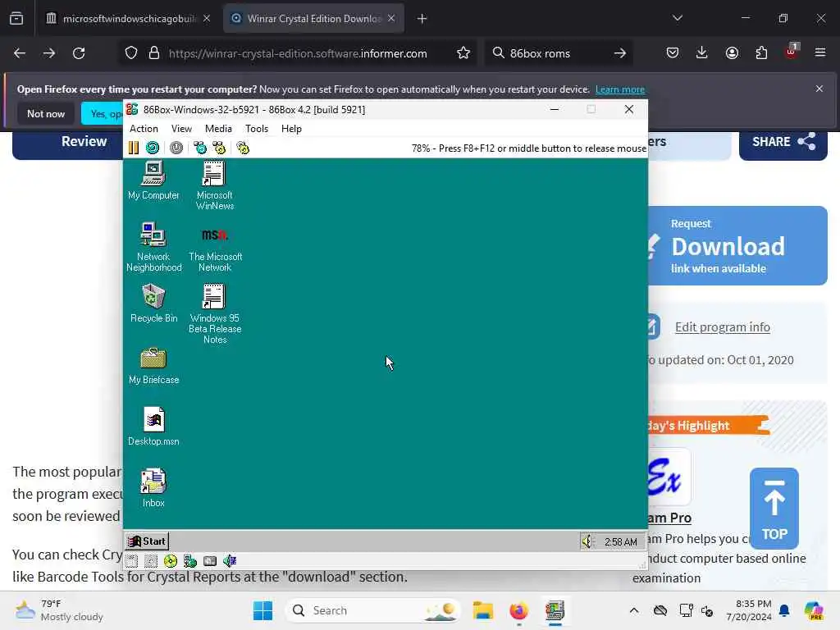
Task: Click Windows 95 volume tray icon
Action: coord(587,541)
